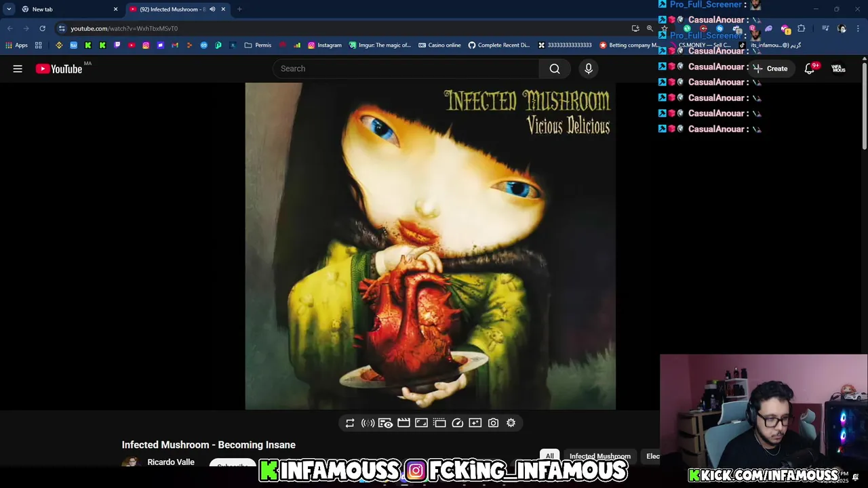Reload the page with the refresh button
This screenshot has height=488, width=868.
(x=42, y=28)
